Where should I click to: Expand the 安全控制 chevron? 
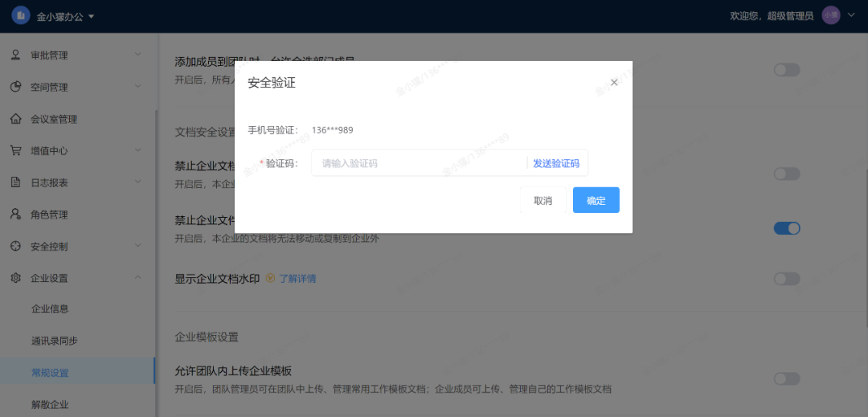(x=138, y=245)
